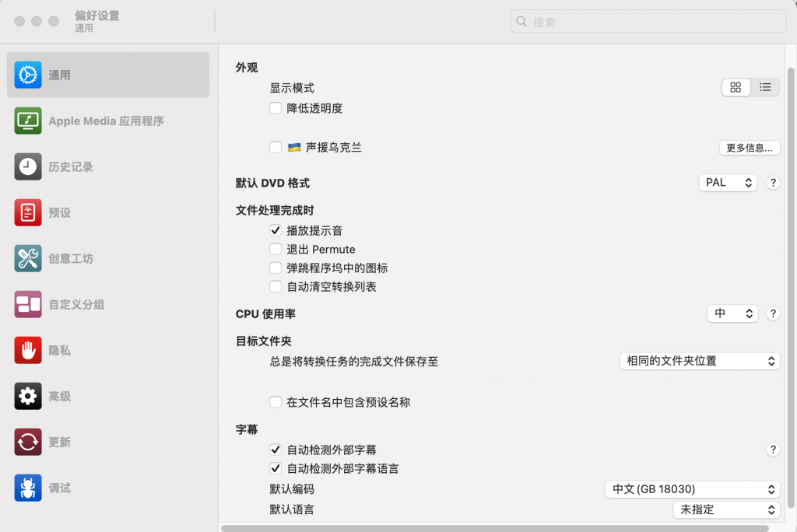The height and width of the screenshot is (532, 797).
Task: Open the CPU 使用率 dropdown
Action: pos(732,313)
